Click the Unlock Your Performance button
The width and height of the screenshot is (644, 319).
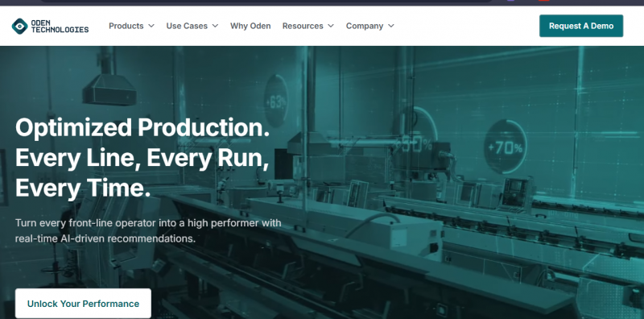[x=83, y=304]
